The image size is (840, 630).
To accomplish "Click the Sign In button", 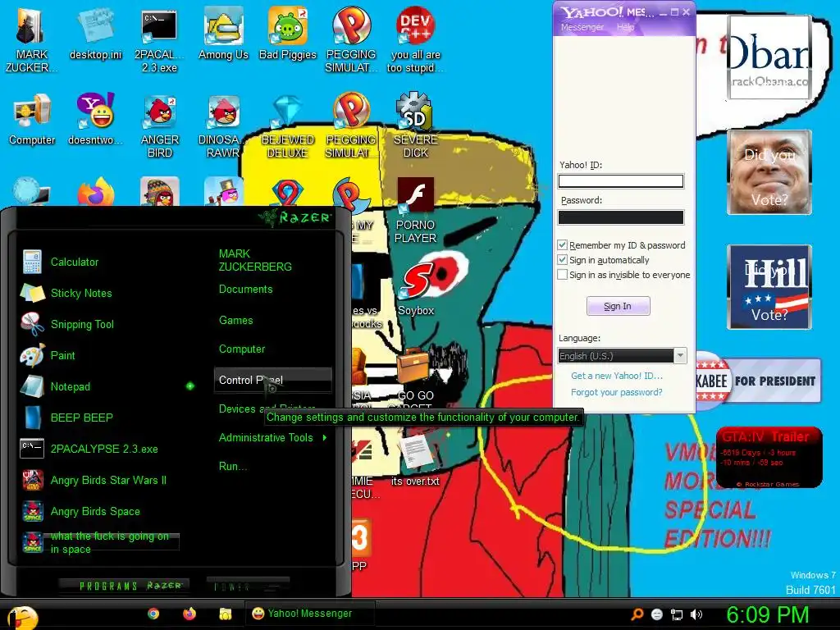I will 618,306.
